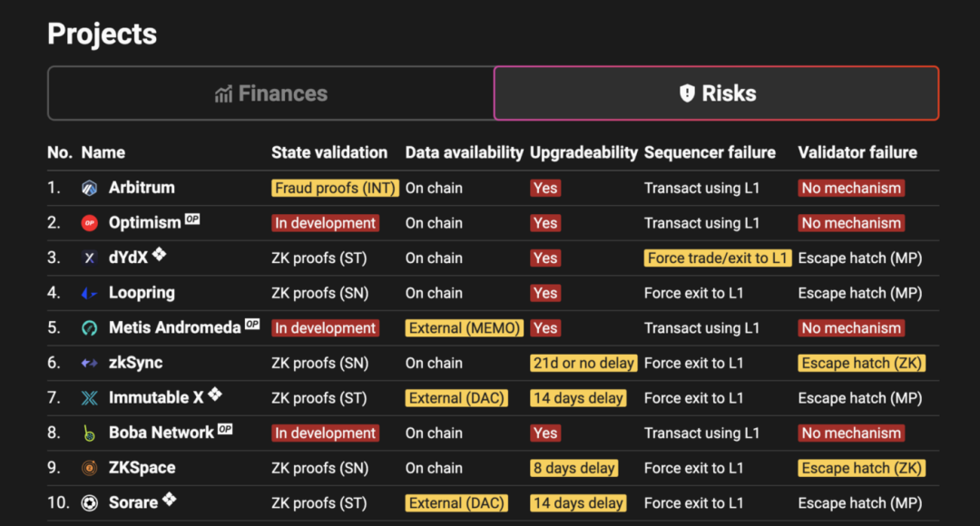Image resolution: width=980 pixels, height=526 pixels.
Task: Click the Arbitrum project logo icon
Action: coord(89,189)
